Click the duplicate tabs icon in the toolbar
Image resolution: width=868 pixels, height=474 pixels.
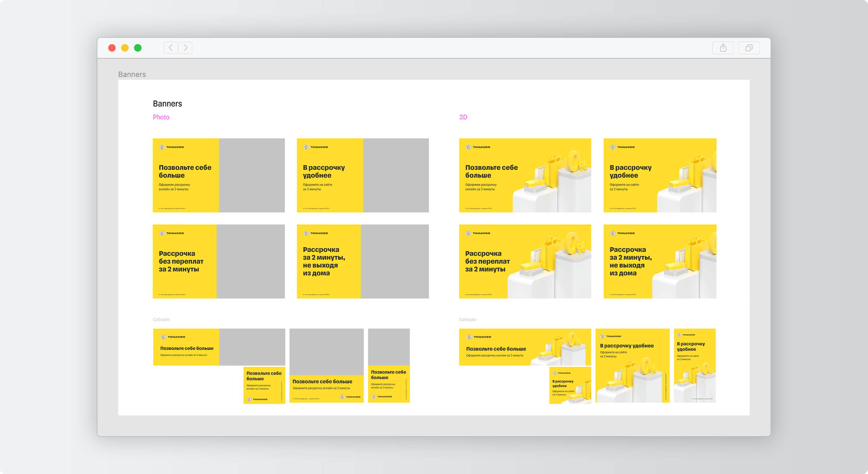point(749,48)
